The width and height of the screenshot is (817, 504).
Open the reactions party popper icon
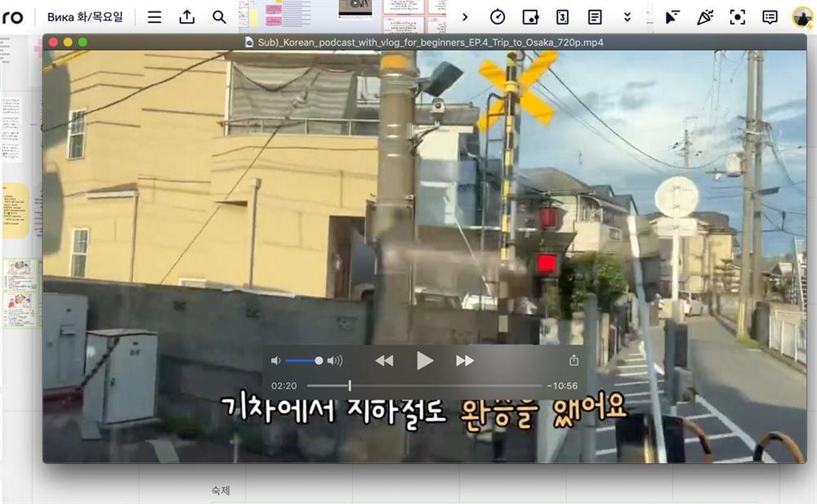click(705, 17)
